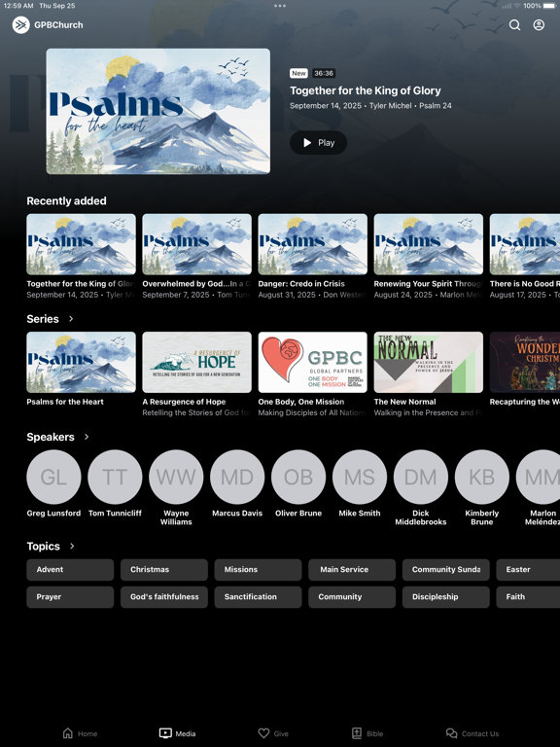Screen dimensions: 560x747
Task: Tap the New badge
Action: pyautogui.click(x=298, y=73)
